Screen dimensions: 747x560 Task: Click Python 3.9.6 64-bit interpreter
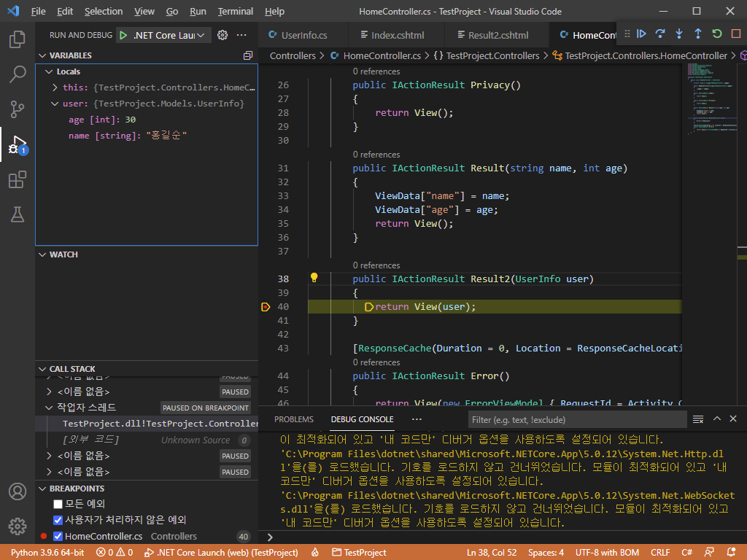click(x=47, y=553)
